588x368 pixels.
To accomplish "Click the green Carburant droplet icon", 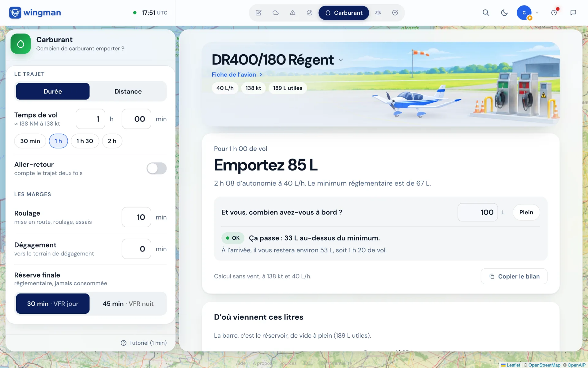I will (21, 44).
